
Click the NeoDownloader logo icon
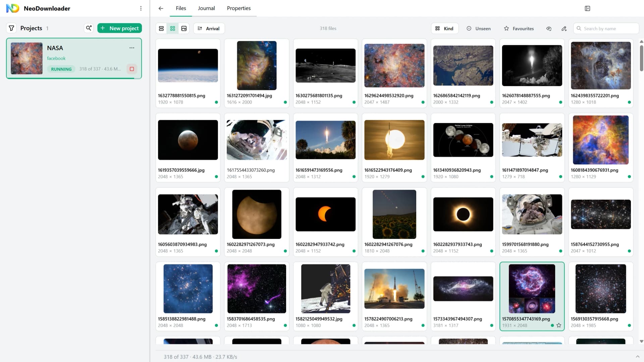coord(13,8)
